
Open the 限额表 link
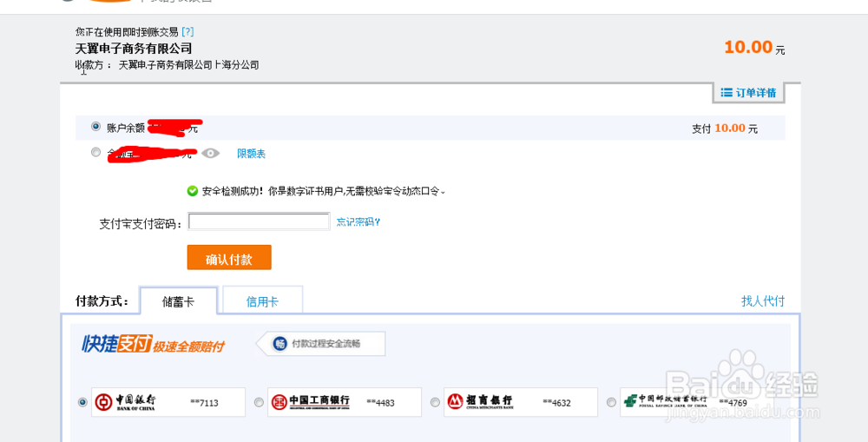click(252, 154)
